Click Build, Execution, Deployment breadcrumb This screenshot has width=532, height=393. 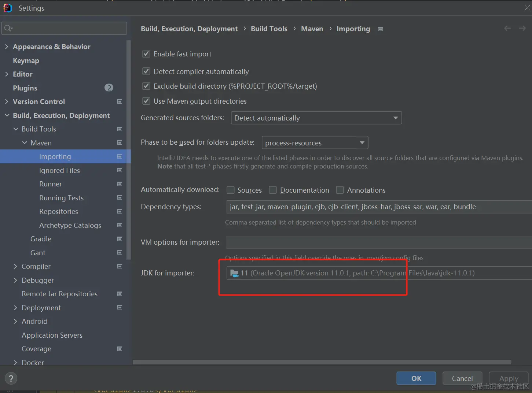(189, 29)
